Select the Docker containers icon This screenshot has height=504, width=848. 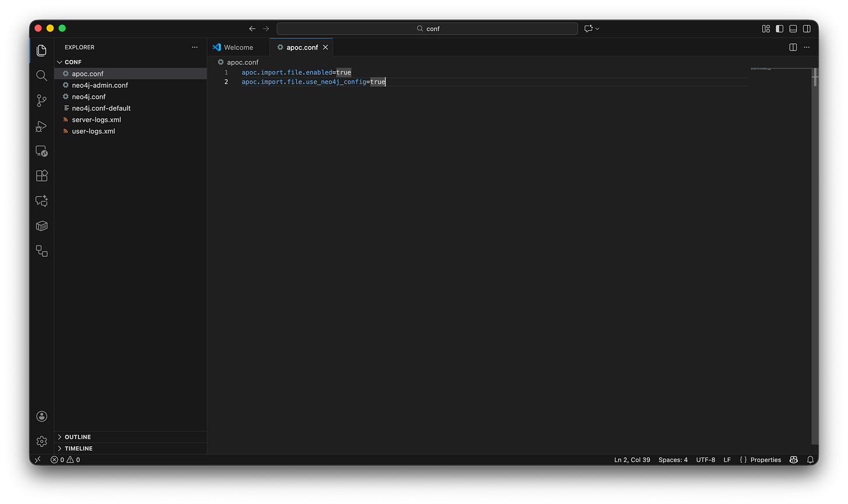click(x=41, y=226)
